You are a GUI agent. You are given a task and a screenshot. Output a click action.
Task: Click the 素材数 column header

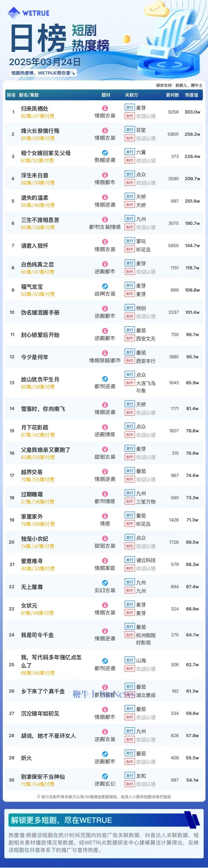(172, 95)
